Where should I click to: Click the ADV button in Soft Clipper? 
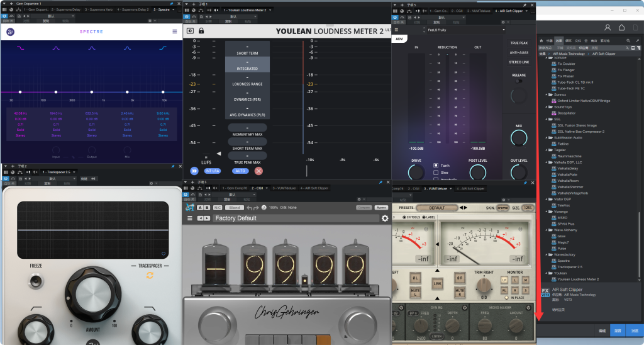click(x=399, y=38)
